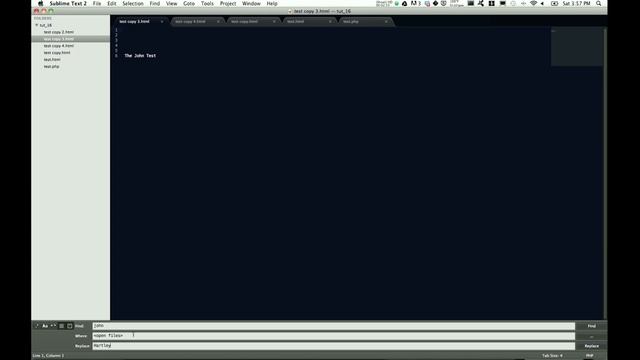Open the Sublime Text 2 application menu
The image size is (640, 360).
coord(68,3)
